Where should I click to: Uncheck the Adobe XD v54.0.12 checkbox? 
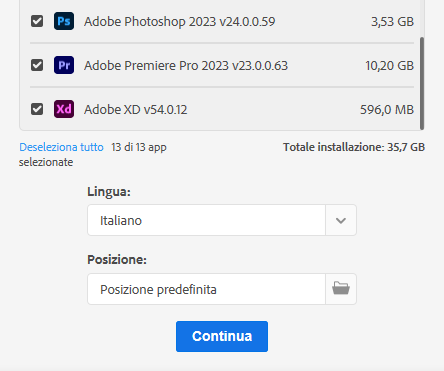pyautogui.click(x=37, y=109)
